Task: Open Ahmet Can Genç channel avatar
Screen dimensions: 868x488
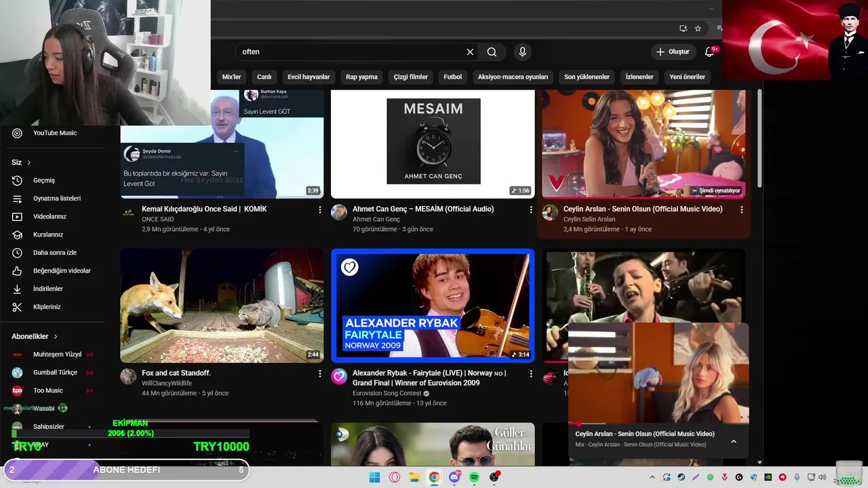Action: (x=339, y=212)
